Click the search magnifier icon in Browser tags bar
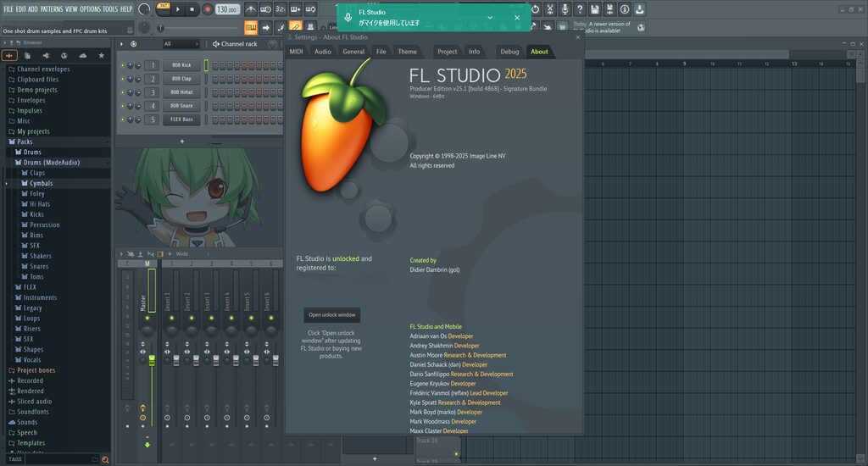 pos(105,459)
